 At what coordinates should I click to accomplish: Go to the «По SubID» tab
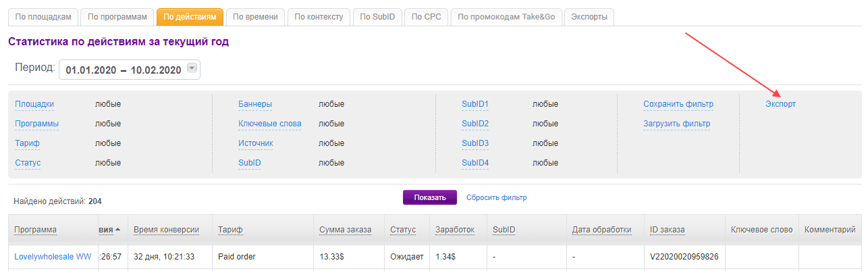(378, 17)
